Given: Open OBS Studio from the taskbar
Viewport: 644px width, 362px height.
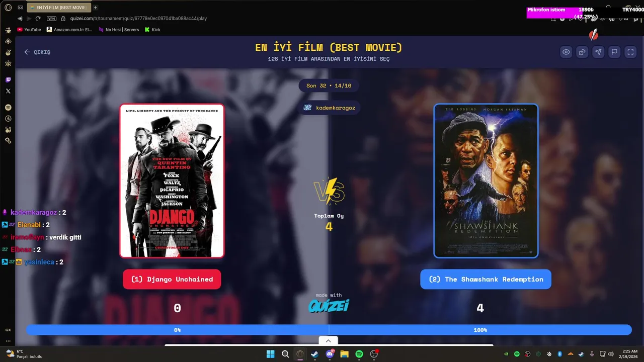Looking at the screenshot, I should pyautogui.click(x=374, y=354).
